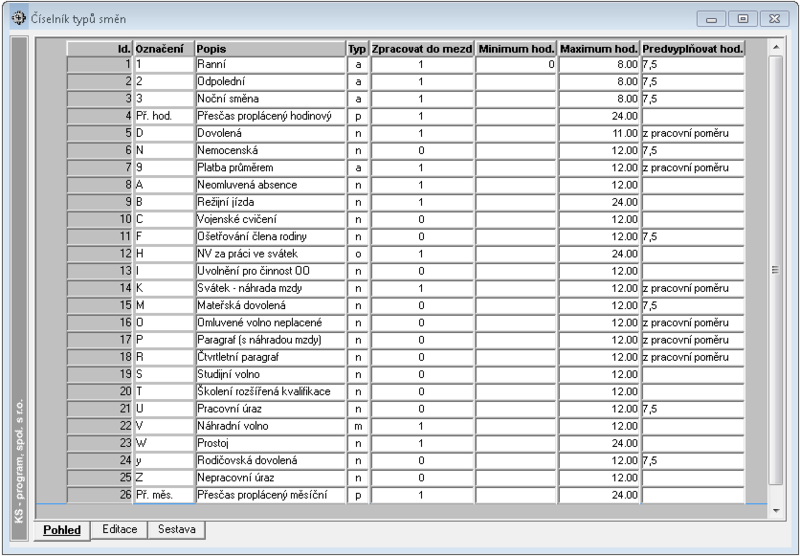
Task: Click the application icon in the title bar
Action: pyautogui.click(x=18, y=18)
